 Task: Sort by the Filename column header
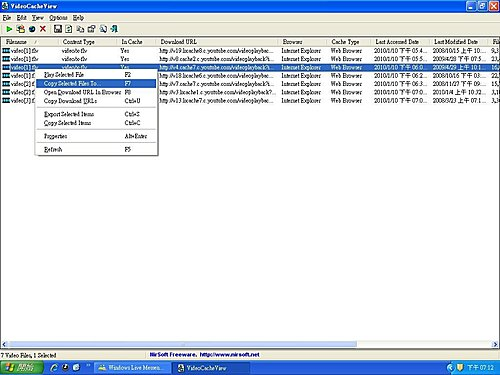coord(31,42)
